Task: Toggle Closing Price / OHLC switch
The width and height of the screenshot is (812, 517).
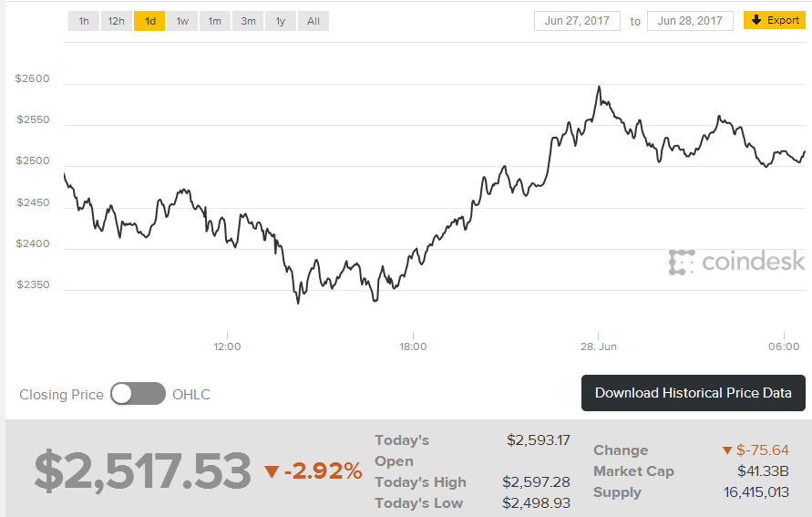Action: [138, 394]
